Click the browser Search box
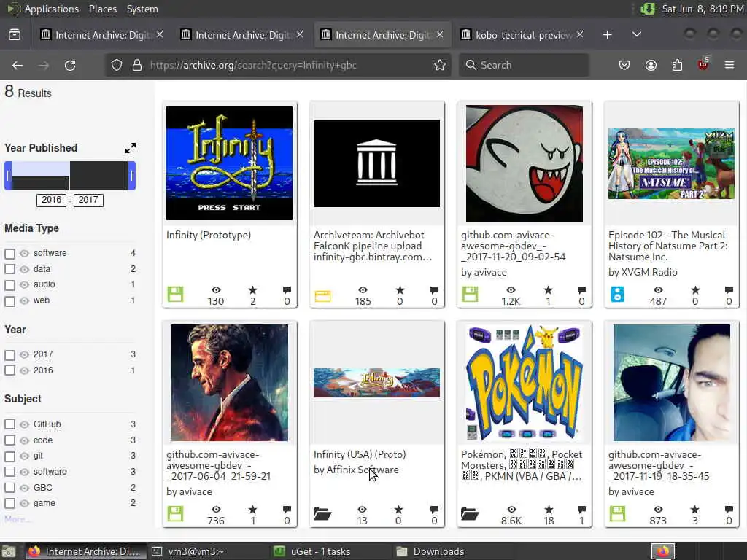This screenshot has height=560, width=747. coord(524,65)
